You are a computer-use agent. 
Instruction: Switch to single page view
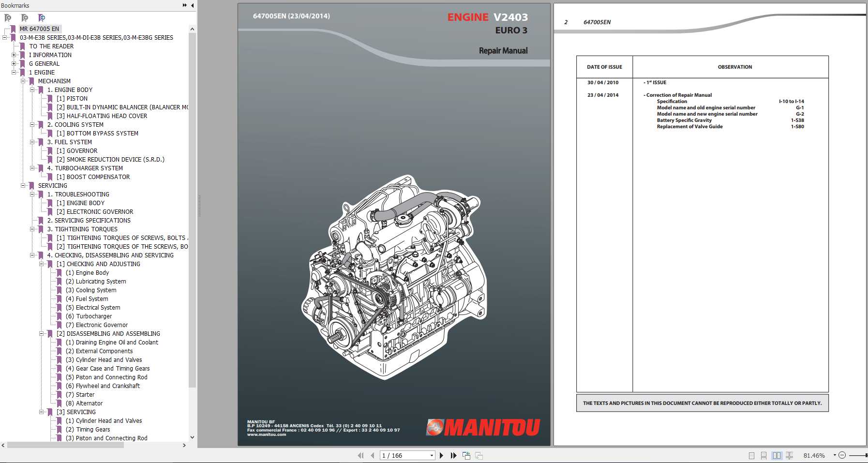pyautogui.click(x=751, y=455)
